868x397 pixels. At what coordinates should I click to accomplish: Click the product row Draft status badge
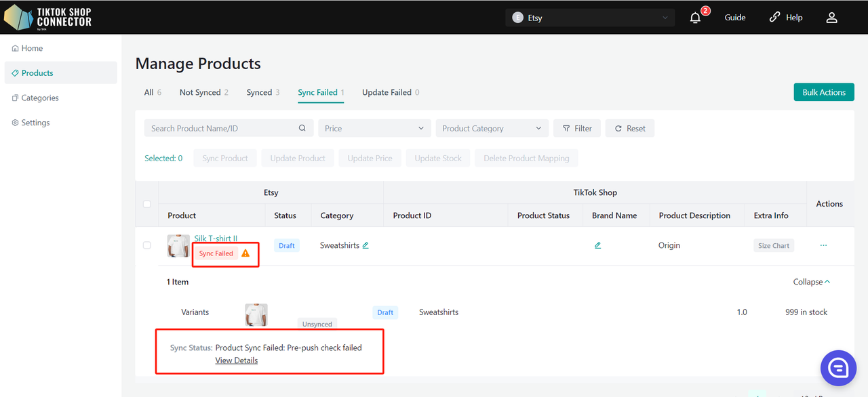coord(287,245)
